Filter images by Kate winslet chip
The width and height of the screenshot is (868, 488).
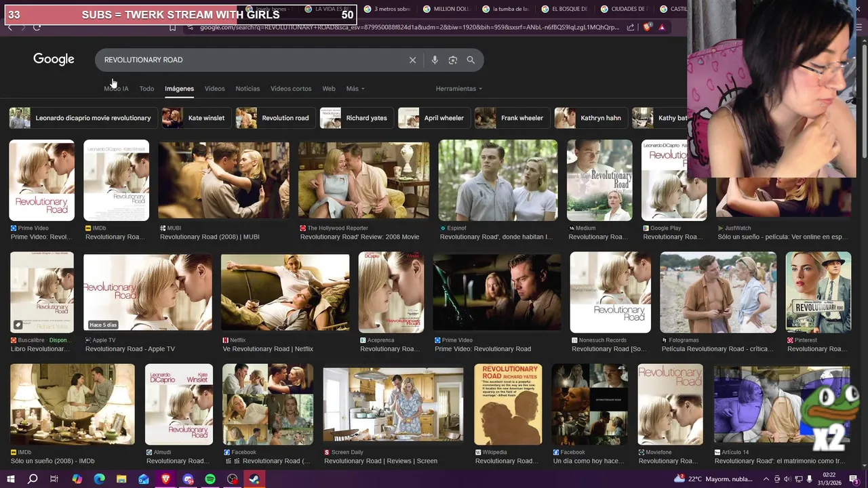pyautogui.click(x=197, y=118)
